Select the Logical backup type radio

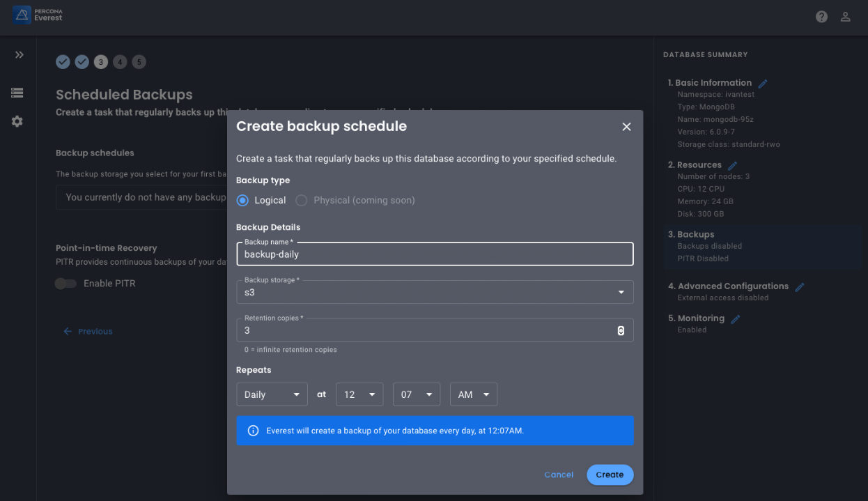[x=244, y=200]
